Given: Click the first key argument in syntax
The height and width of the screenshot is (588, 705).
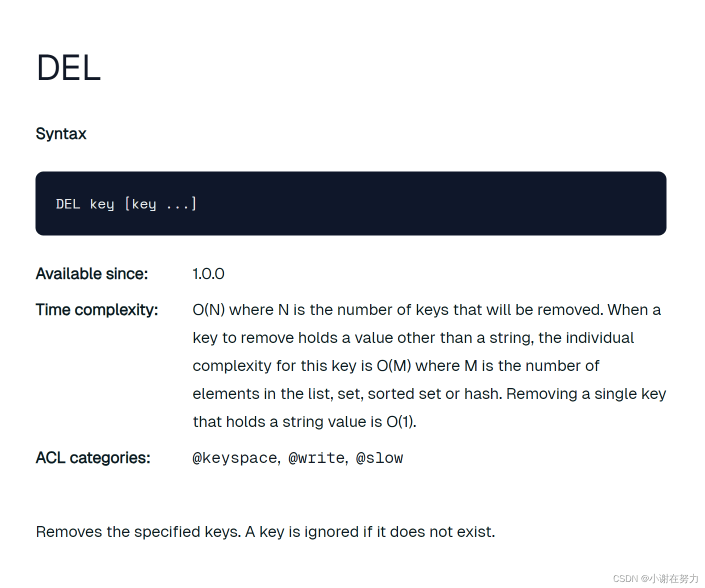Looking at the screenshot, I should point(102,204).
